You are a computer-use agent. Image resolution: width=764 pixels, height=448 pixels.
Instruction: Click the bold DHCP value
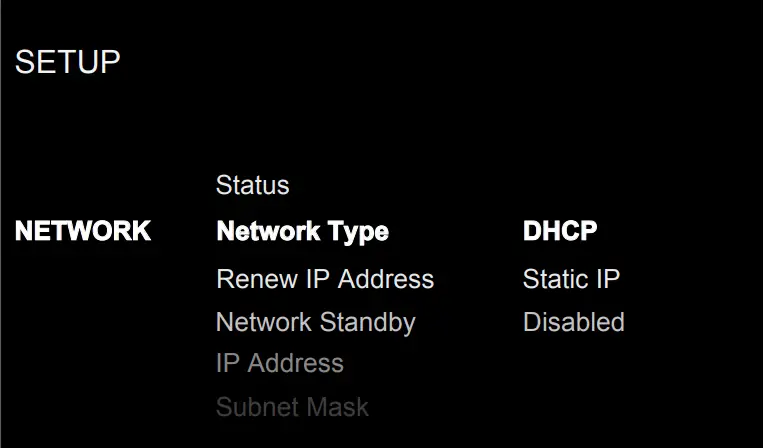point(559,232)
